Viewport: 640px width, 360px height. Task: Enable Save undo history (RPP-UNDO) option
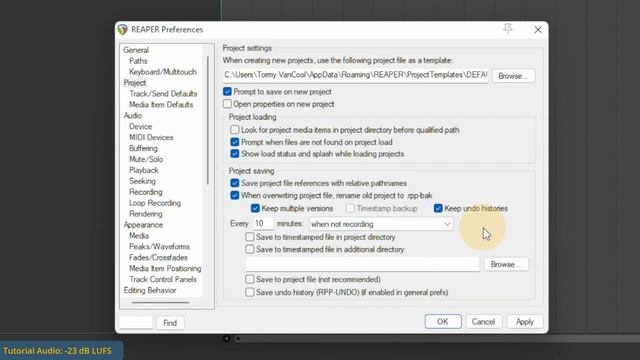coord(250,292)
